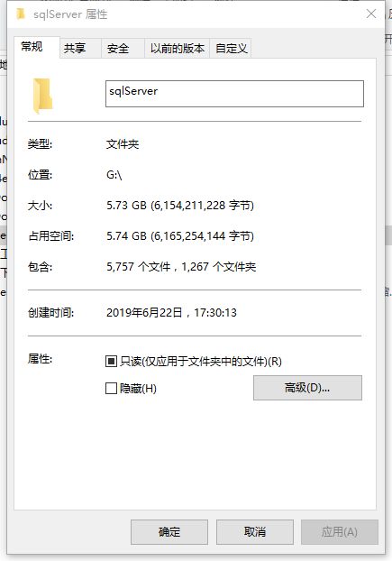Click the sqlServer folder name field
This screenshot has width=392, height=561.
(x=234, y=94)
